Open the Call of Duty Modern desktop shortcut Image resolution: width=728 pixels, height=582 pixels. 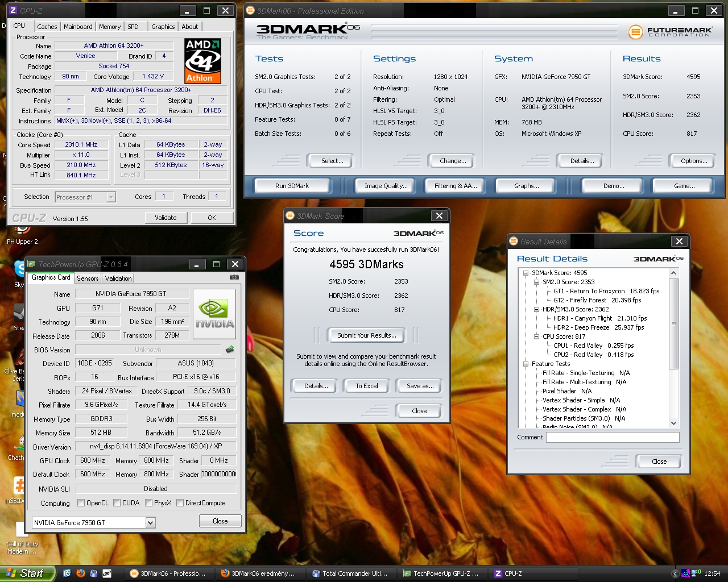coord(22,539)
